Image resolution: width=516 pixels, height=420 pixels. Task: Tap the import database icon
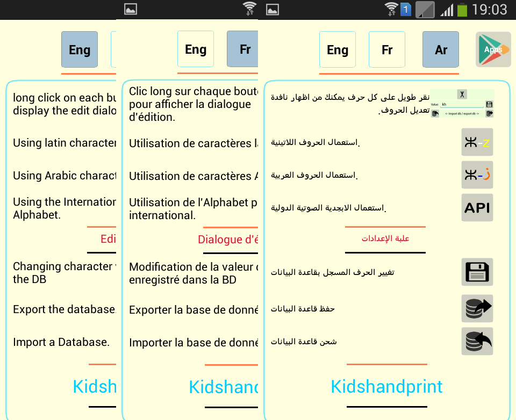point(477,341)
